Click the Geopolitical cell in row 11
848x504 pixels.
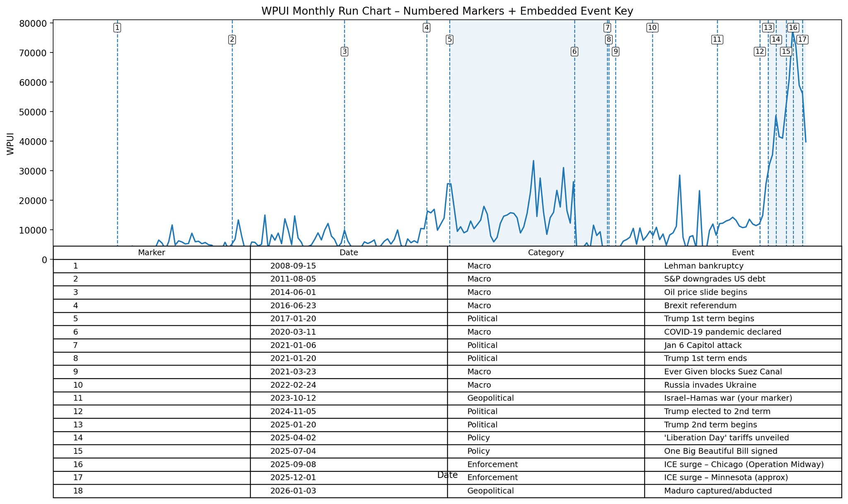490,398
